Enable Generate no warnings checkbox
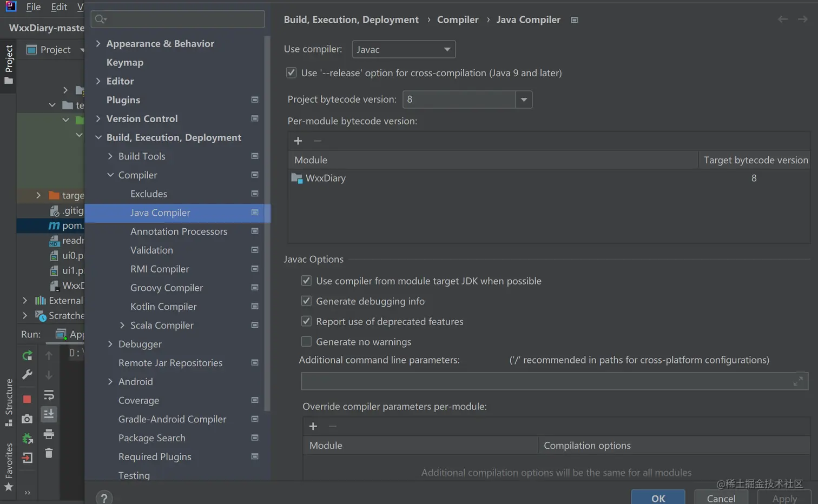 point(306,342)
